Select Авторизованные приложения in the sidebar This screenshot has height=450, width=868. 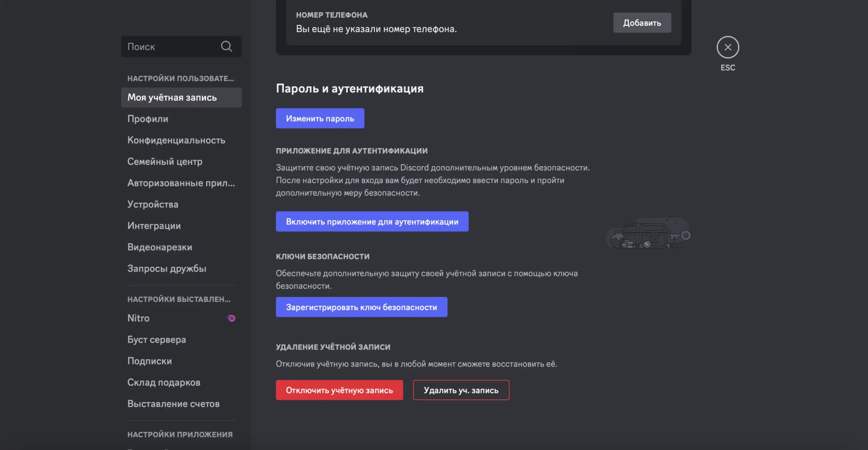pos(181,183)
